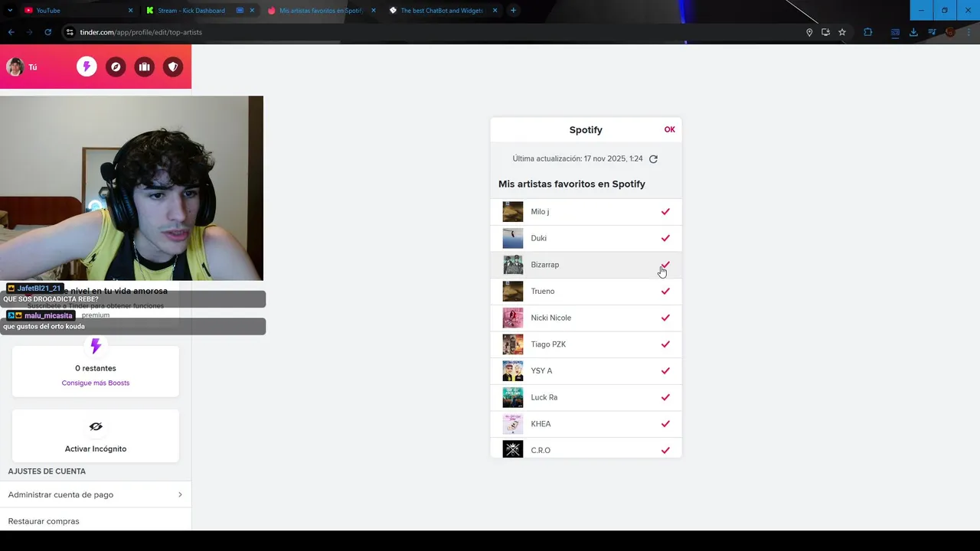Uncheck Bizarrap artist checkmark
Viewport: 980px width, 551px height.
(x=665, y=265)
